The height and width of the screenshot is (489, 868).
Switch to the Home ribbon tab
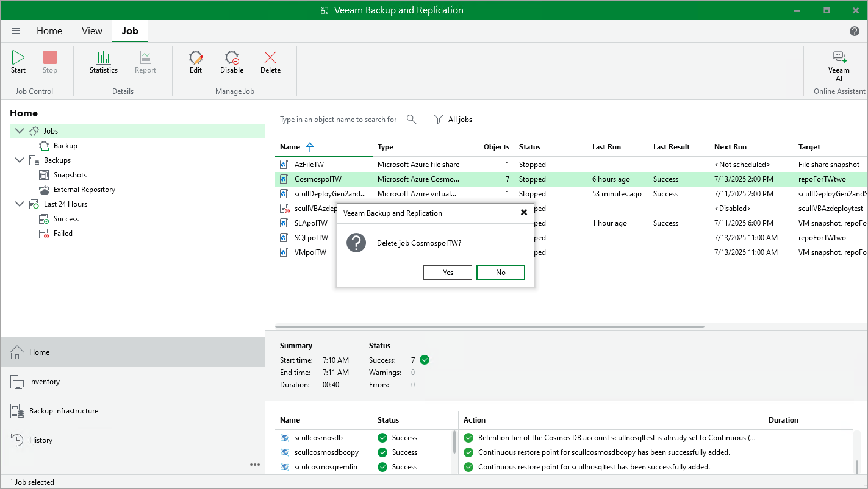click(49, 31)
